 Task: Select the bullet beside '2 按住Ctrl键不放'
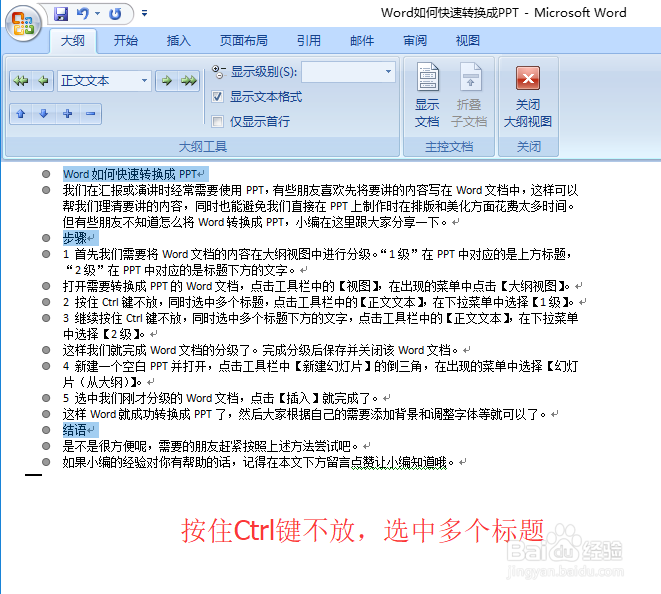(46, 302)
